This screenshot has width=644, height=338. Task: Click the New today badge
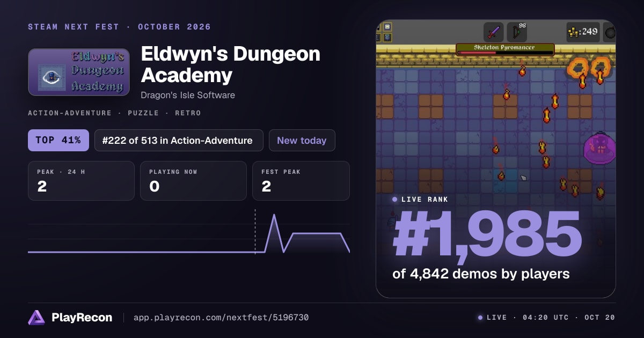(302, 141)
